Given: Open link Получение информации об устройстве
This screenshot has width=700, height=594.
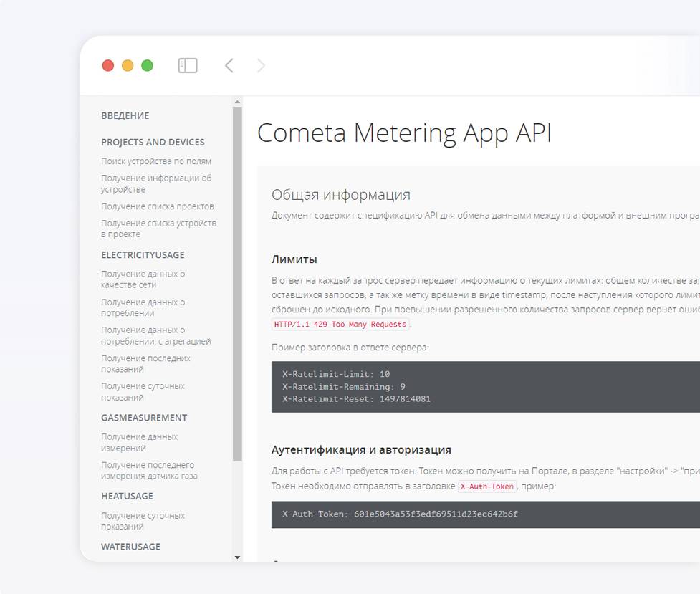Looking at the screenshot, I should click(156, 183).
